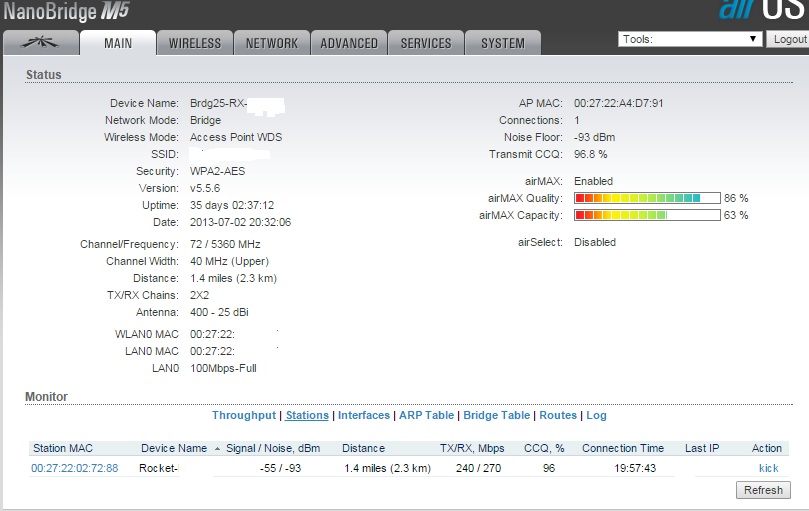Click the Antenna value 400 - 25 dBi
The width and height of the screenshot is (809, 511).
coord(219,312)
